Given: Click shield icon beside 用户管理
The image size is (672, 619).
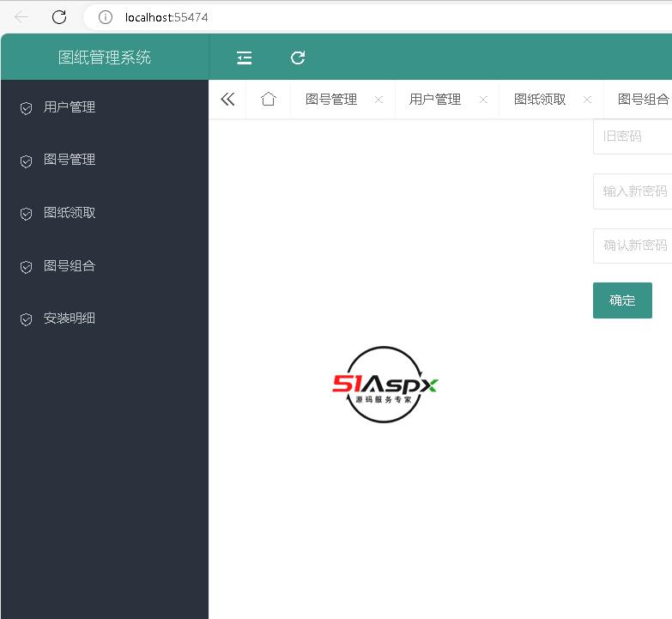Looking at the screenshot, I should (x=26, y=108).
